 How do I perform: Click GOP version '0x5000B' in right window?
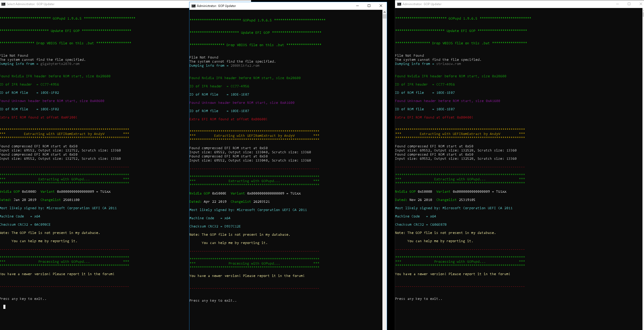[x=425, y=192]
